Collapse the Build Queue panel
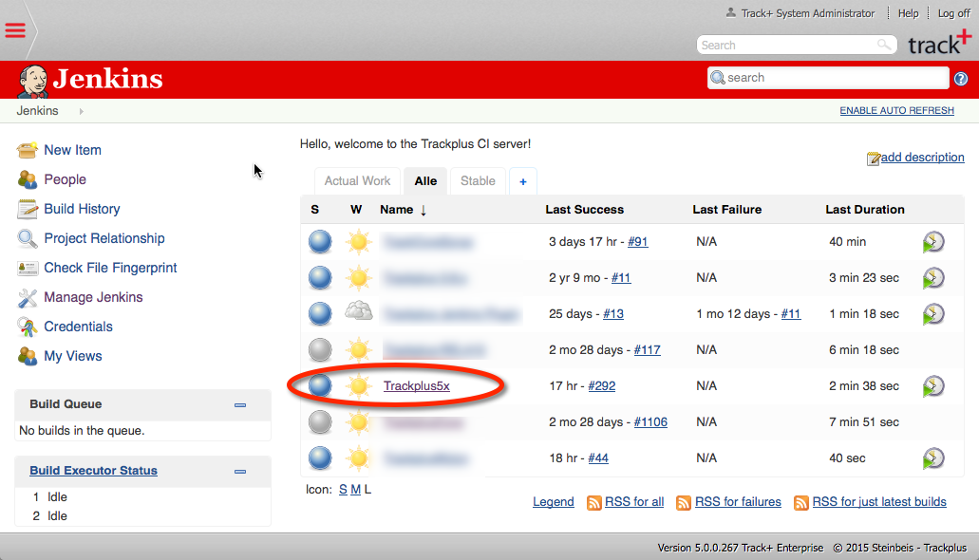 click(240, 405)
